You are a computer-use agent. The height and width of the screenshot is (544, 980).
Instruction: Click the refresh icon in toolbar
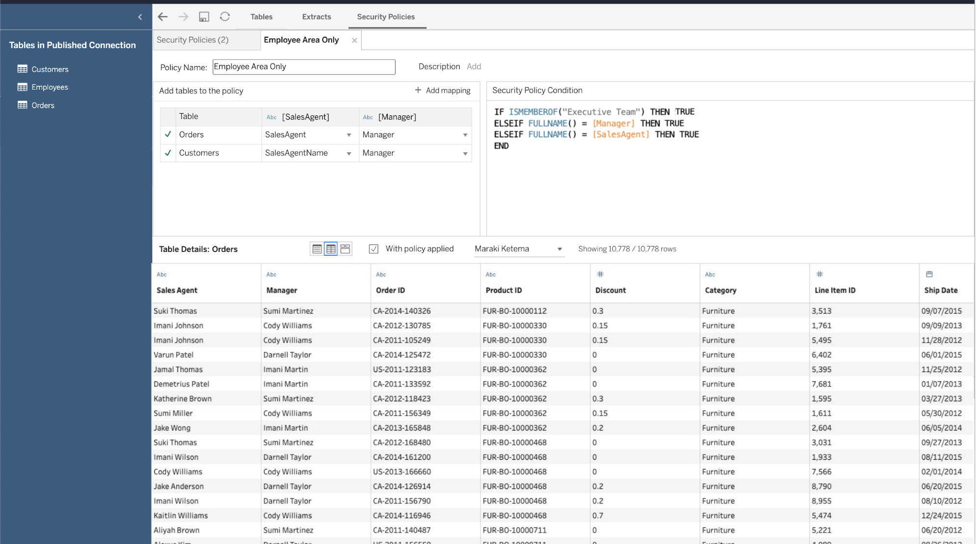225,17
